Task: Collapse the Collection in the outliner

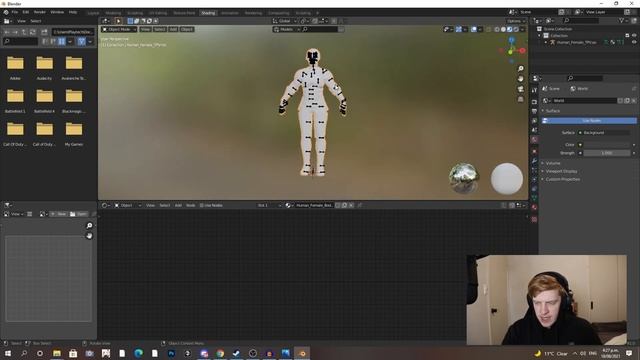Action: pos(540,36)
